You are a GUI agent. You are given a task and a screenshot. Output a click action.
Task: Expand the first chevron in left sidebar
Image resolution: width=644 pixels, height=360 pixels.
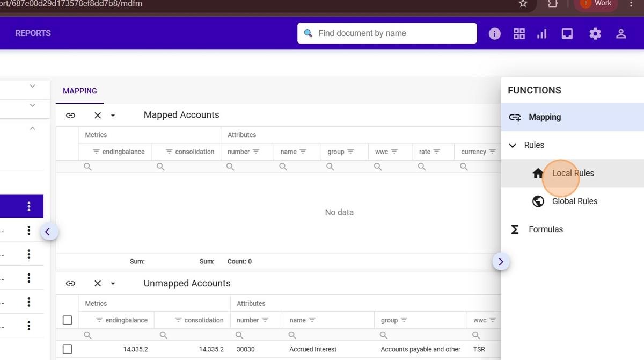pyautogui.click(x=32, y=86)
